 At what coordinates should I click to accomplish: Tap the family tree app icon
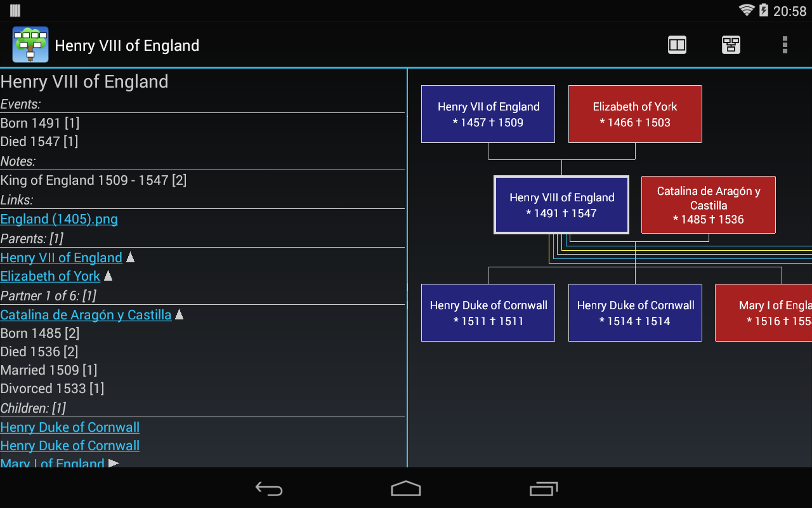tap(30, 44)
